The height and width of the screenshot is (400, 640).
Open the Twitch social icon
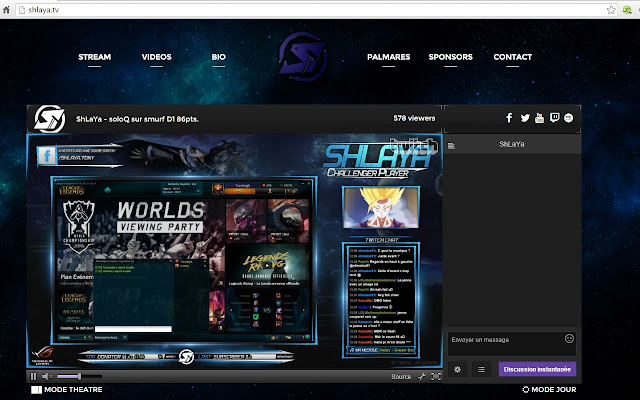point(554,118)
